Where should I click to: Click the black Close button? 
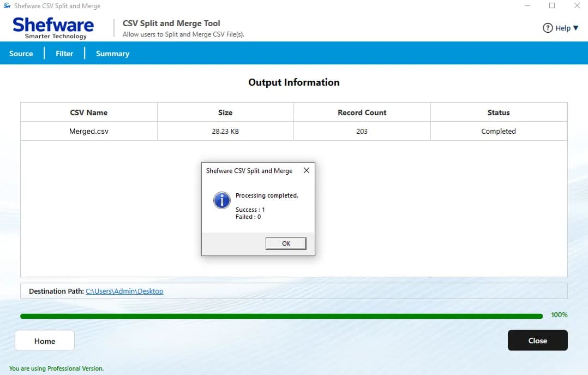(537, 341)
